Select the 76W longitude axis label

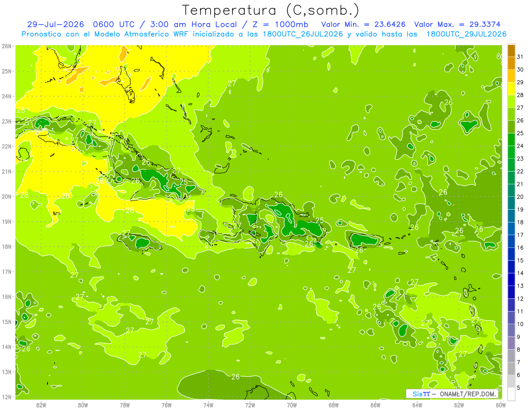pos(167,405)
